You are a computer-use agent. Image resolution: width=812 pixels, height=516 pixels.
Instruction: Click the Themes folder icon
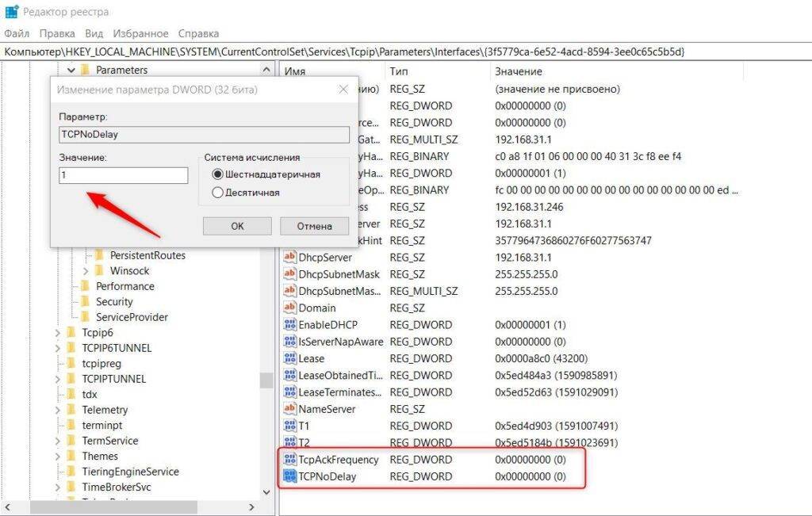point(71,456)
